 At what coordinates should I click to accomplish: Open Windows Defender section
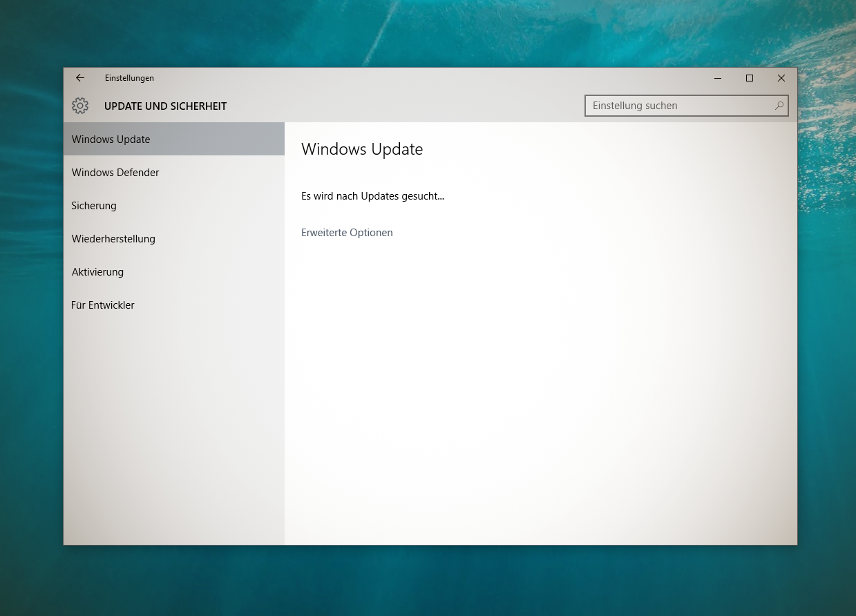(x=174, y=172)
